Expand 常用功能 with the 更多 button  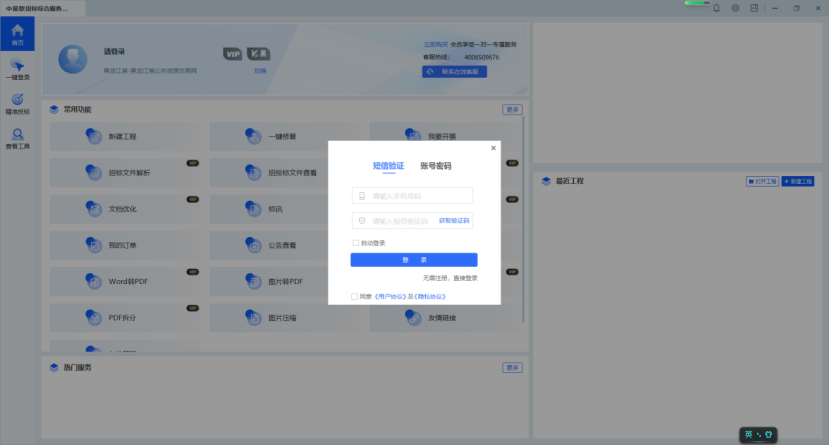click(x=512, y=109)
